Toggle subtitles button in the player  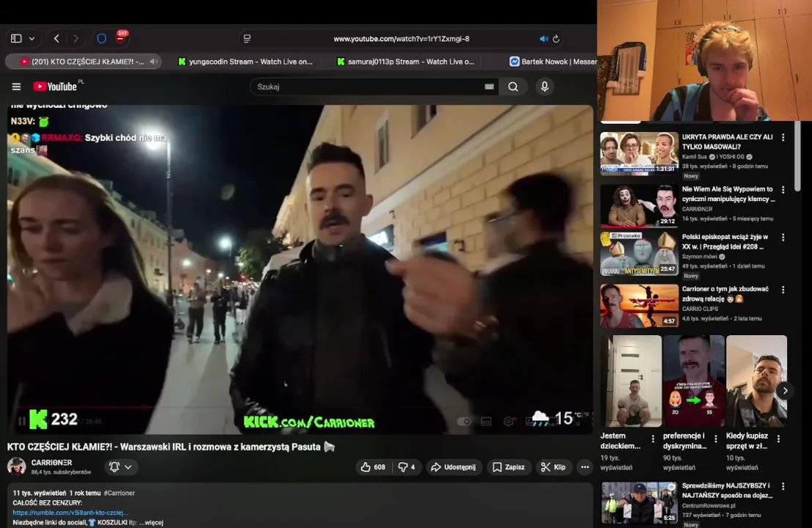tap(487, 421)
